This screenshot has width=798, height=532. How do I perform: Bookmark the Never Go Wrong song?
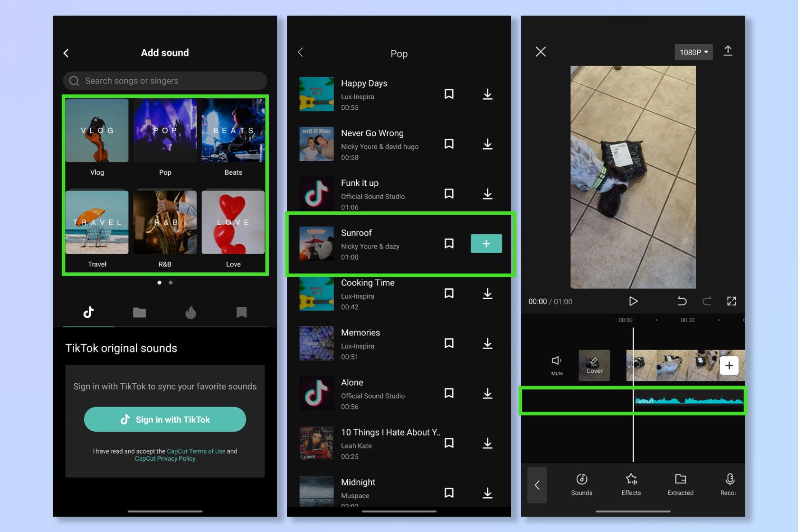tap(449, 144)
